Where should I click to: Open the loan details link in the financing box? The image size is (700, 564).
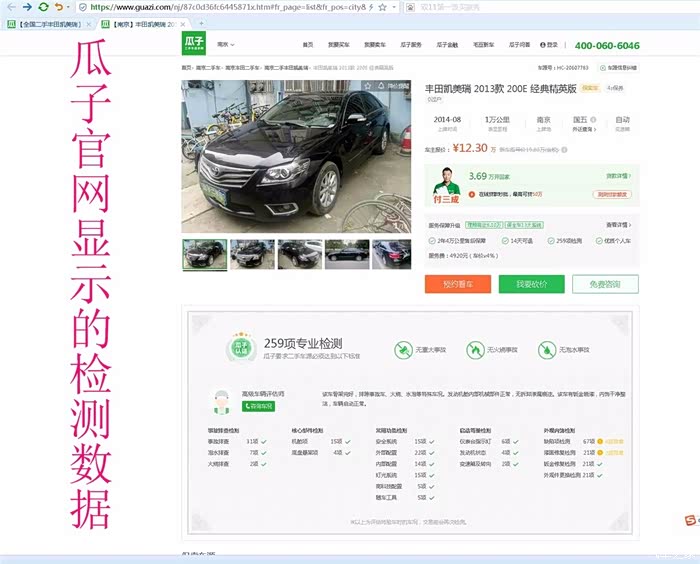point(618,176)
